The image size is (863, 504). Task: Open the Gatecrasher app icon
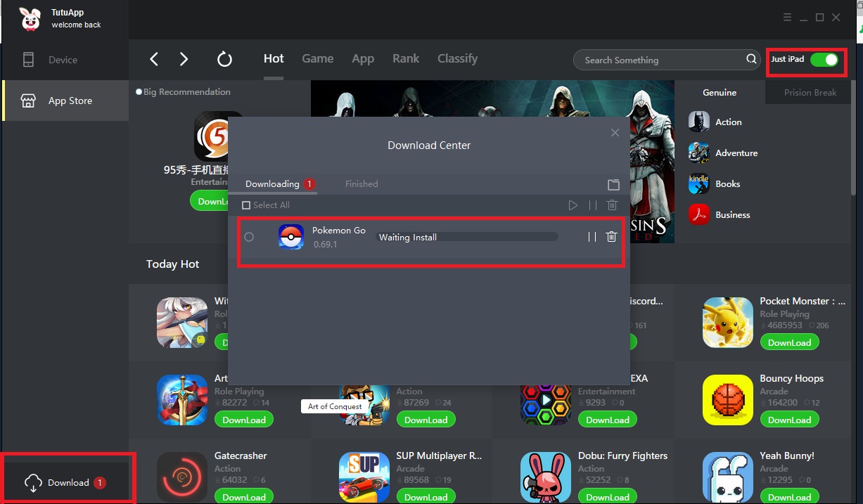[x=181, y=477]
